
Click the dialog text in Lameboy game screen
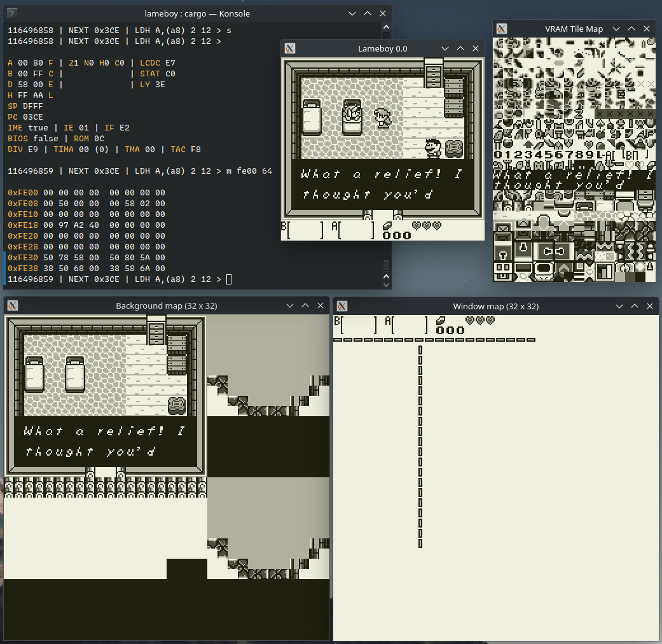pos(382,185)
